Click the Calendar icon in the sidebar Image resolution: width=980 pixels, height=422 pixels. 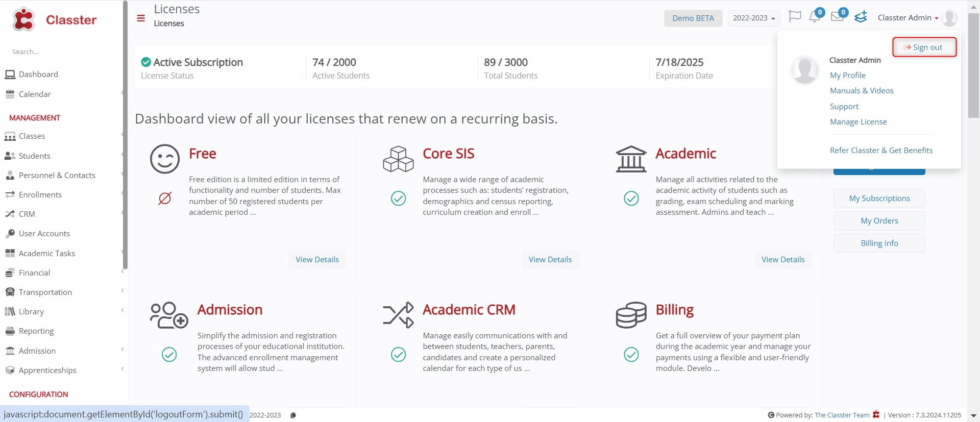click(10, 94)
